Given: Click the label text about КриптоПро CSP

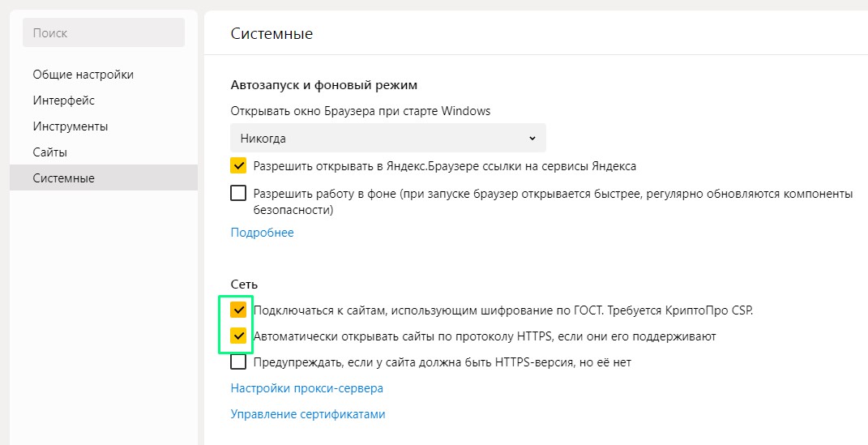Looking at the screenshot, I should click(503, 310).
